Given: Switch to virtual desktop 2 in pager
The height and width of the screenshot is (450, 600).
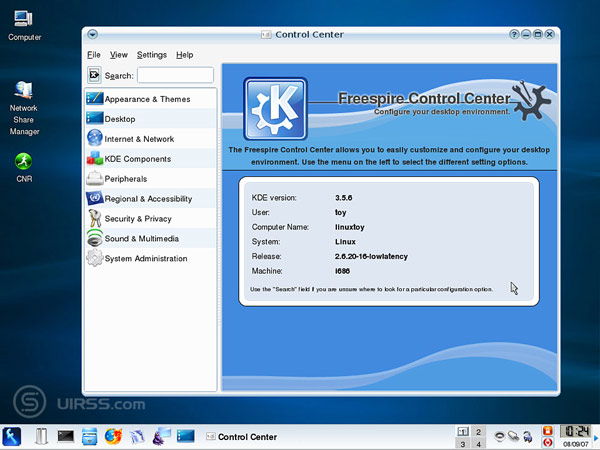Looking at the screenshot, I should pyautogui.click(x=478, y=431).
